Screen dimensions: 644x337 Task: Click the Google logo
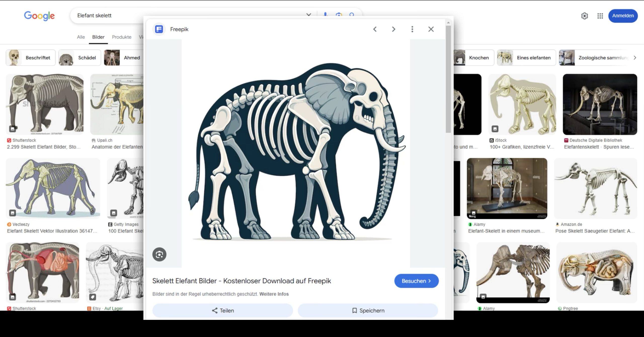tap(39, 16)
